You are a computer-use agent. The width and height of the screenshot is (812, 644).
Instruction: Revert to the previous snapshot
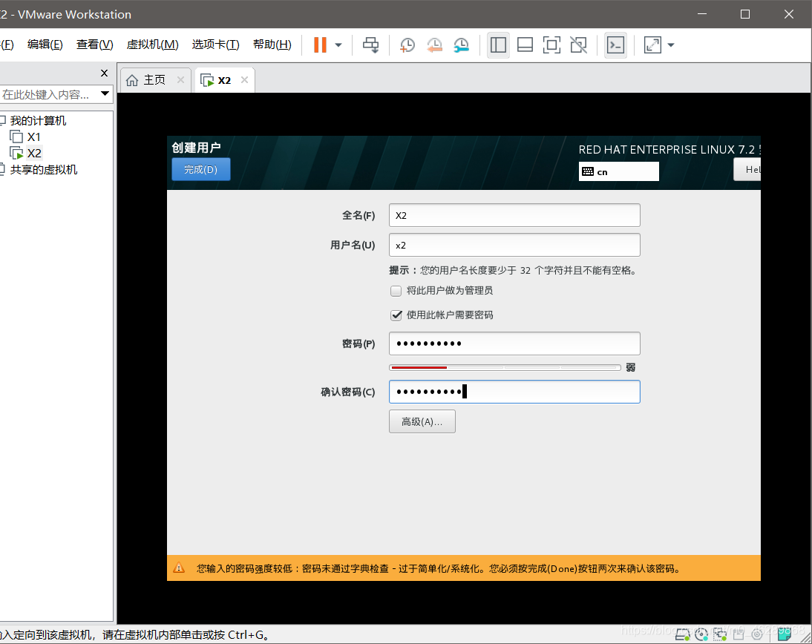tap(434, 45)
